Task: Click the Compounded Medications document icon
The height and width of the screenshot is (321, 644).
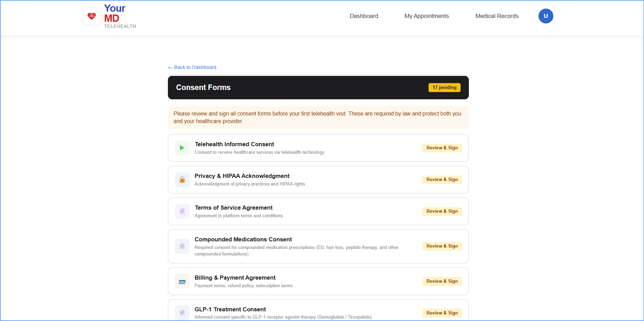Action: pos(182,246)
